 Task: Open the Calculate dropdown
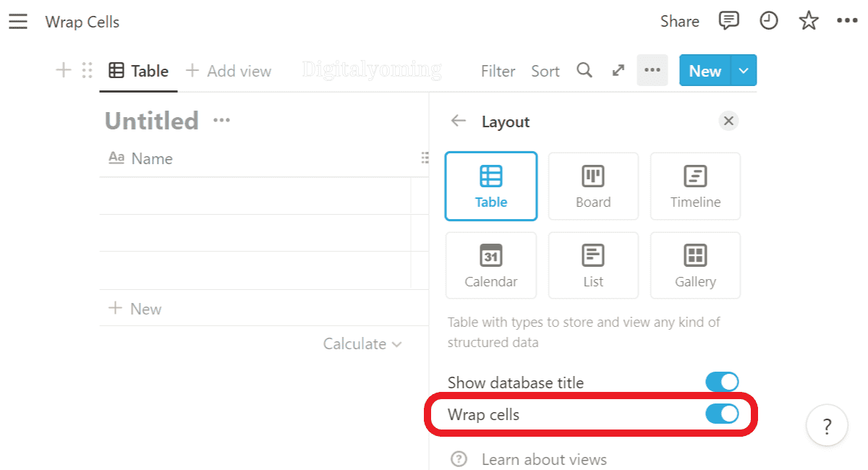362,344
